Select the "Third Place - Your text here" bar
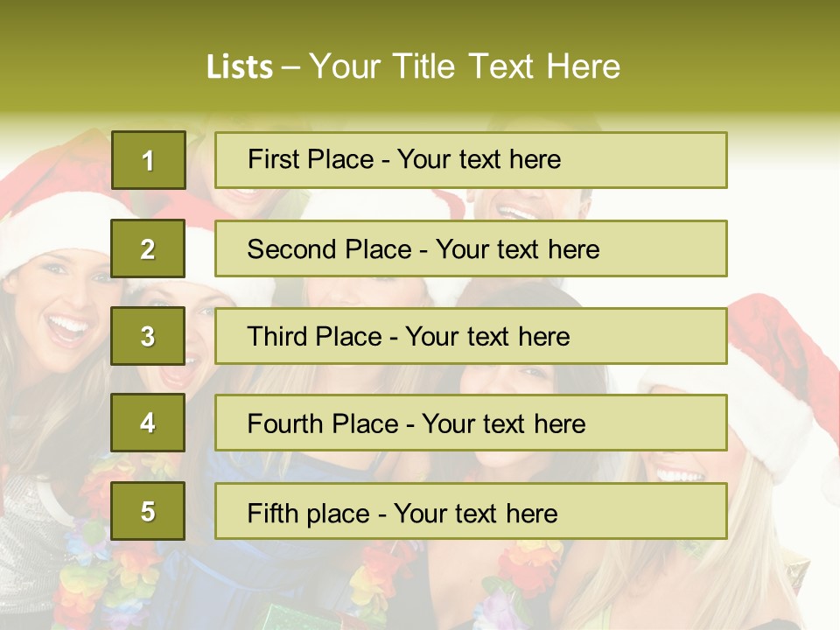This screenshot has width=840, height=630. (471, 336)
